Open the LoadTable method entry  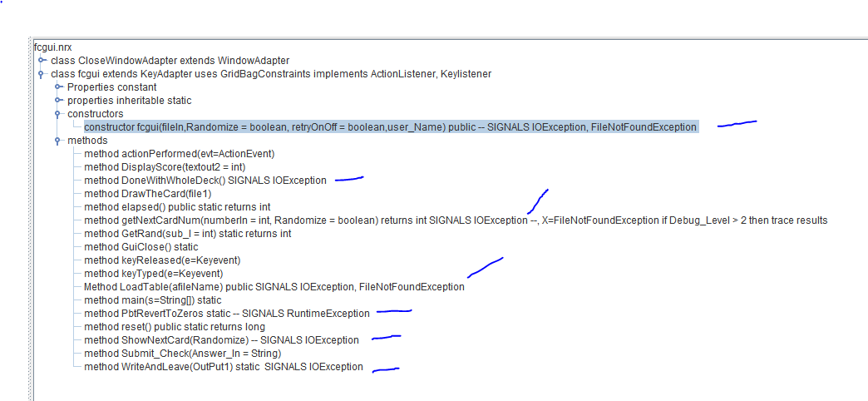click(x=274, y=287)
